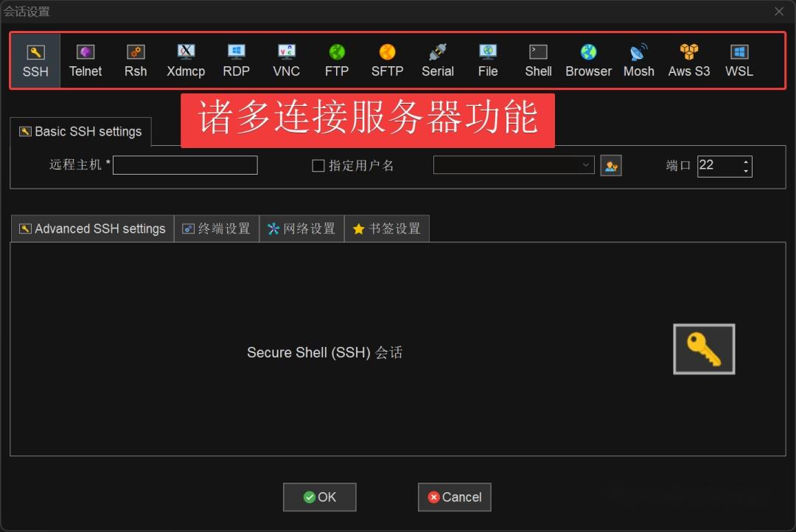Screen dimensions: 796x532
Task: Expand the username dropdown list
Action: (585, 165)
